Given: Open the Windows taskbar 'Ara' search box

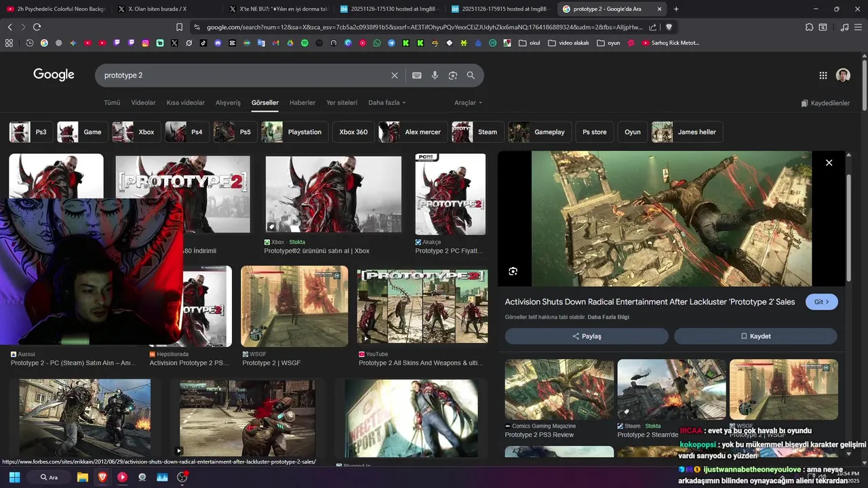Looking at the screenshot, I should pos(49,477).
